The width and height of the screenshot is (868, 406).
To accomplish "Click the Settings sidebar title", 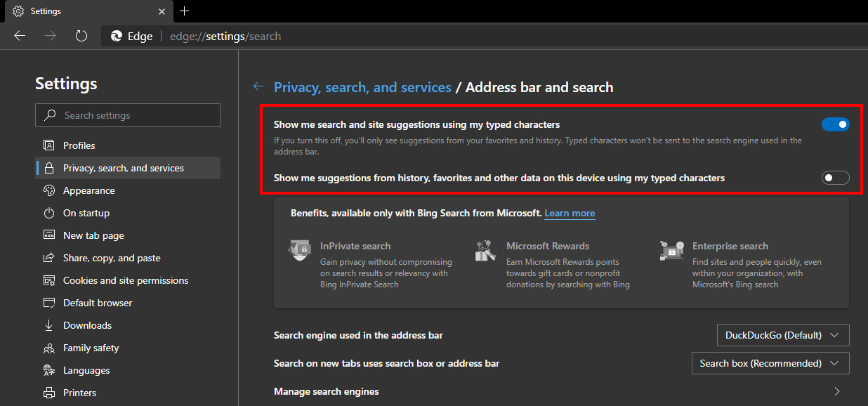I will click(66, 84).
